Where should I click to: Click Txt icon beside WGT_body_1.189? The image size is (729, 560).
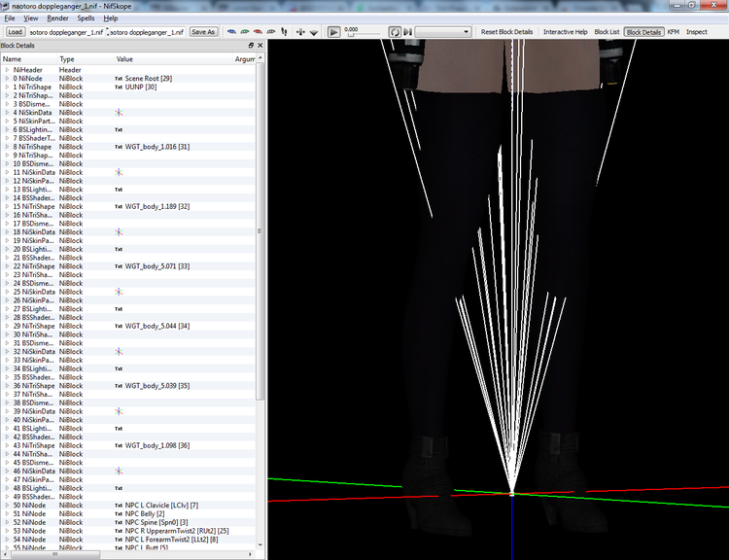pyautogui.click(x=119, y=206)
